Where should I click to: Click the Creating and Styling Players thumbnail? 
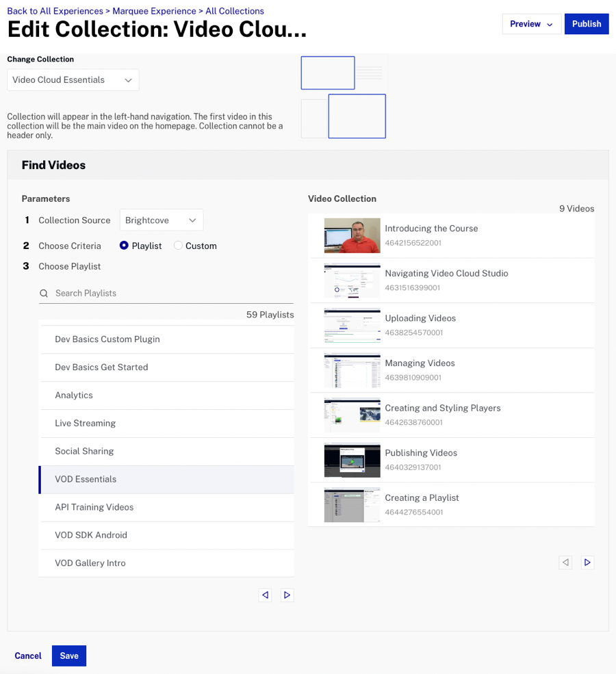(352, 415)
